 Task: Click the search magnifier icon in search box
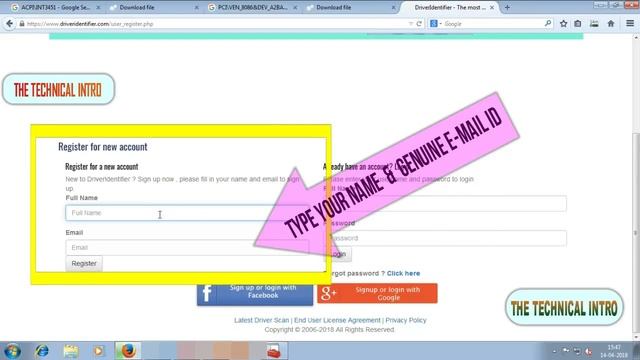548,24
